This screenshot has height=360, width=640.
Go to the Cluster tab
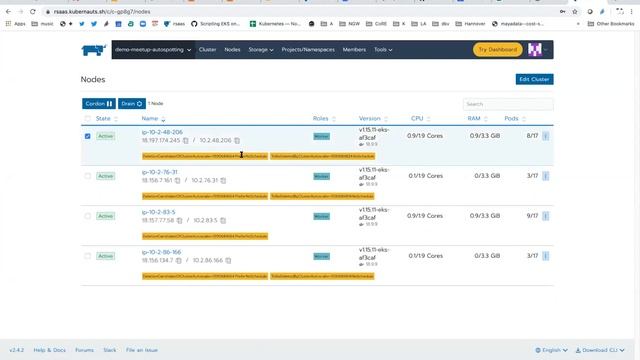click(207, 50)
